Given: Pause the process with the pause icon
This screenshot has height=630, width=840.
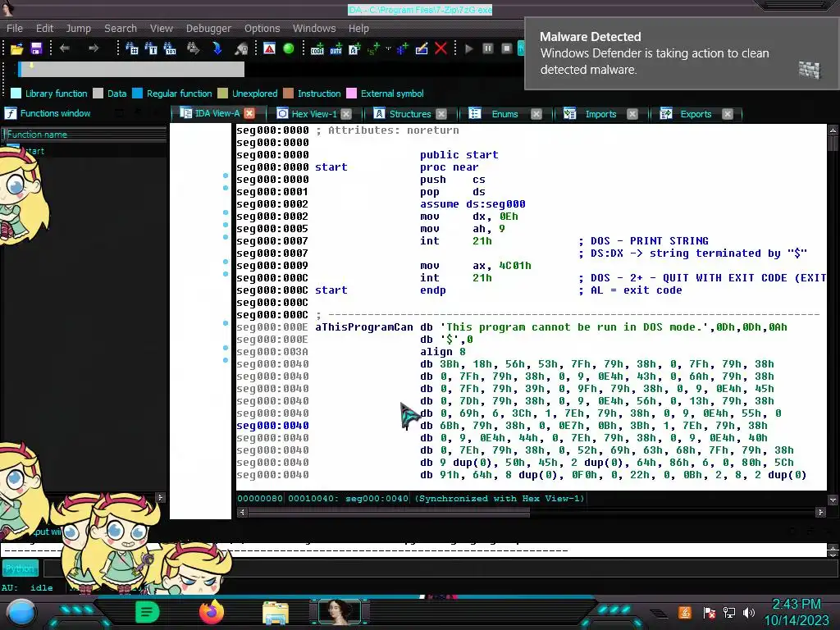Looking at the screenshot, I should [x=487, y=48].
